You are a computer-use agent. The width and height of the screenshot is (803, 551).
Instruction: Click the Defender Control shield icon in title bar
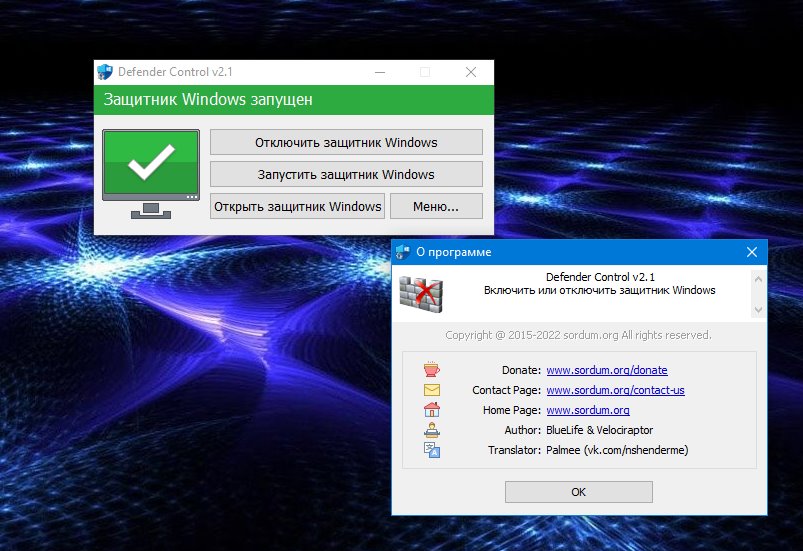(105, 72)
